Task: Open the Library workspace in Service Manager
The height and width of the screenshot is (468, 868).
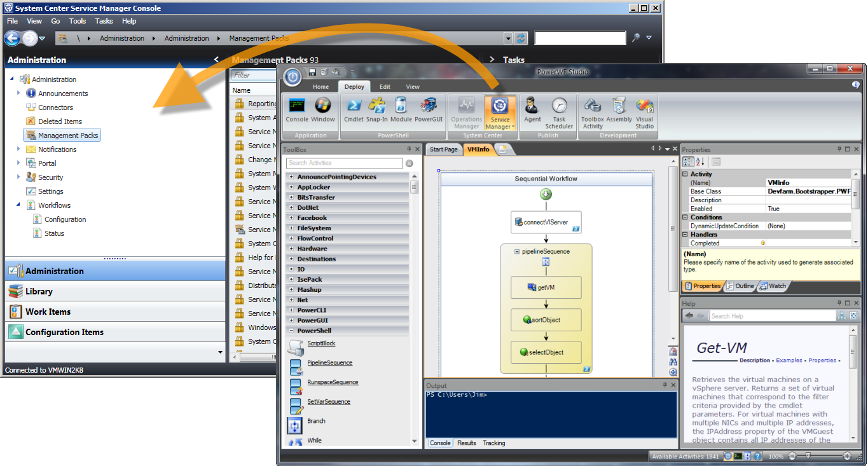Action: pyautogui.click(x=115, y=291)
